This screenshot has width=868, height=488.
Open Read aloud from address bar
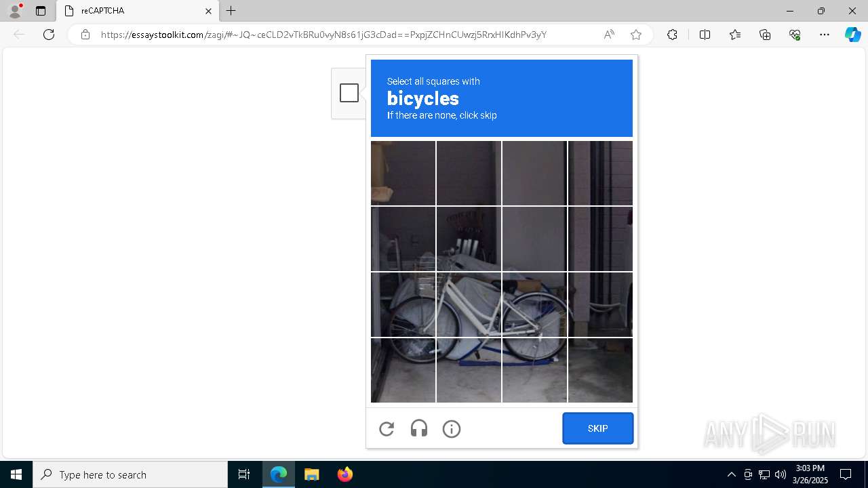[x=609, y=35]
